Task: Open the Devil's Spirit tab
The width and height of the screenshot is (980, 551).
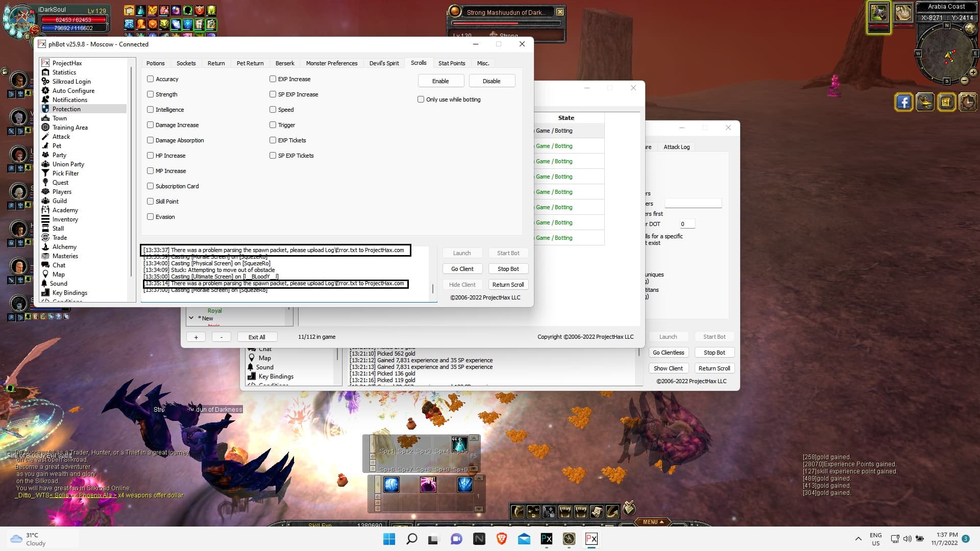Action: (x=384, y=63)
